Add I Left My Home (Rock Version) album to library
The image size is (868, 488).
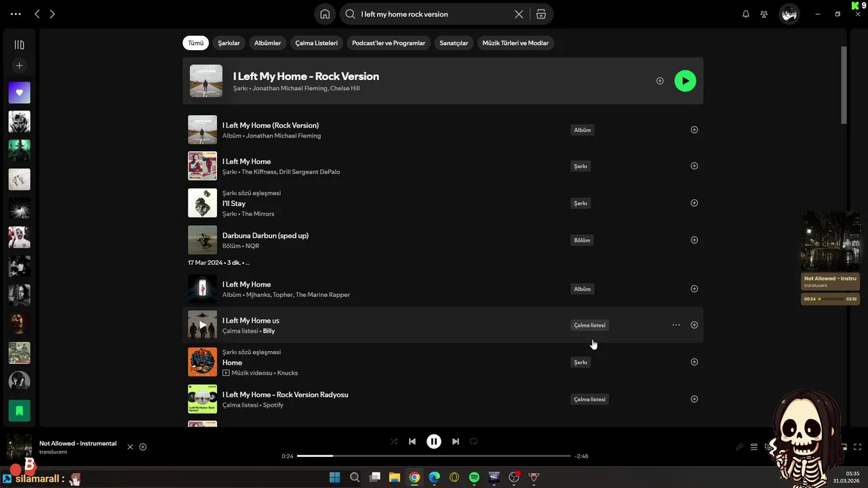click(694, 129)
